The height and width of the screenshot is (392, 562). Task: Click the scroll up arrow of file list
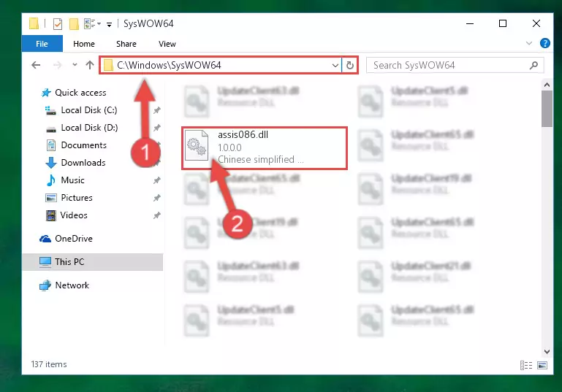[547, 85]
